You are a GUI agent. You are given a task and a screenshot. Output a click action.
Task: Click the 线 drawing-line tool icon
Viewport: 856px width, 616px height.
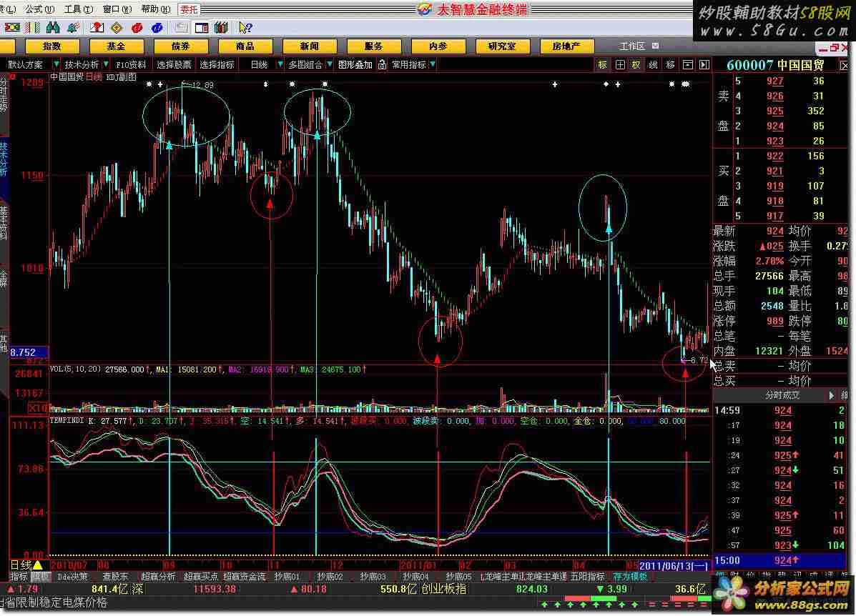point(653,65)
